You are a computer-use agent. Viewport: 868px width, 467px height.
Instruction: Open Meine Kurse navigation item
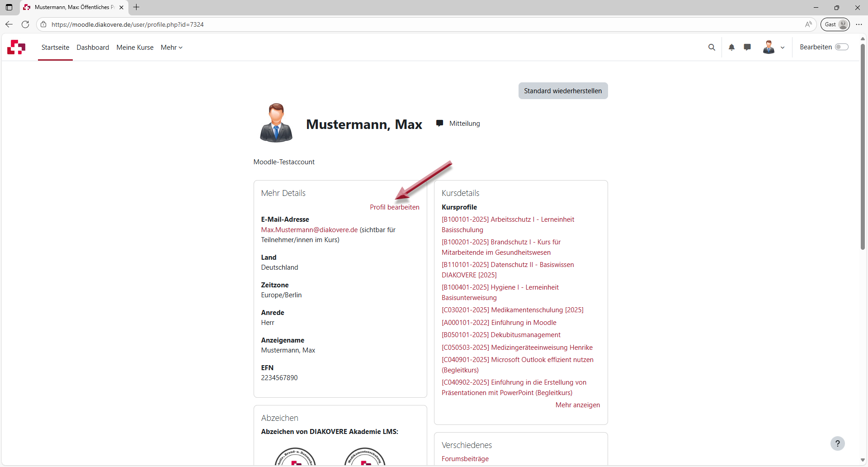point(135,48)
